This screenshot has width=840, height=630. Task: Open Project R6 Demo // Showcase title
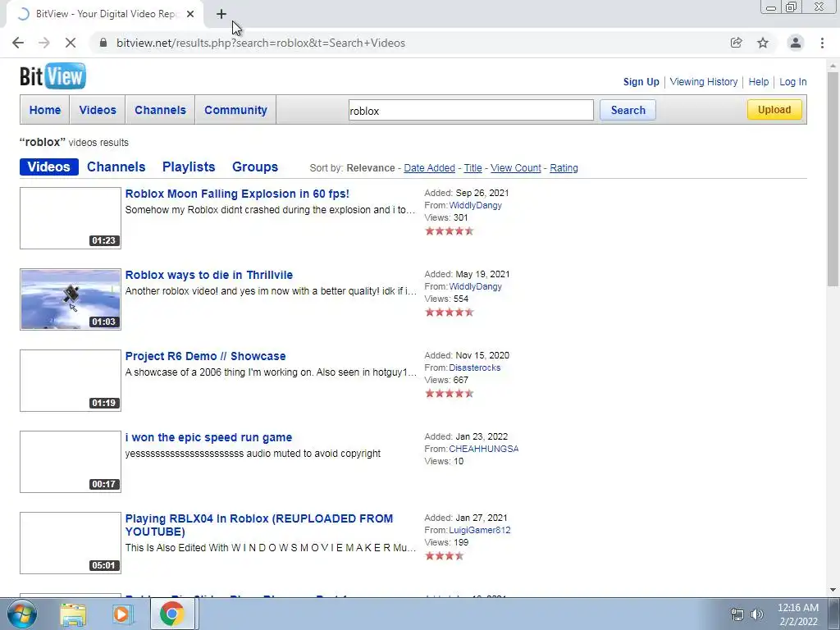coord(205,356)
